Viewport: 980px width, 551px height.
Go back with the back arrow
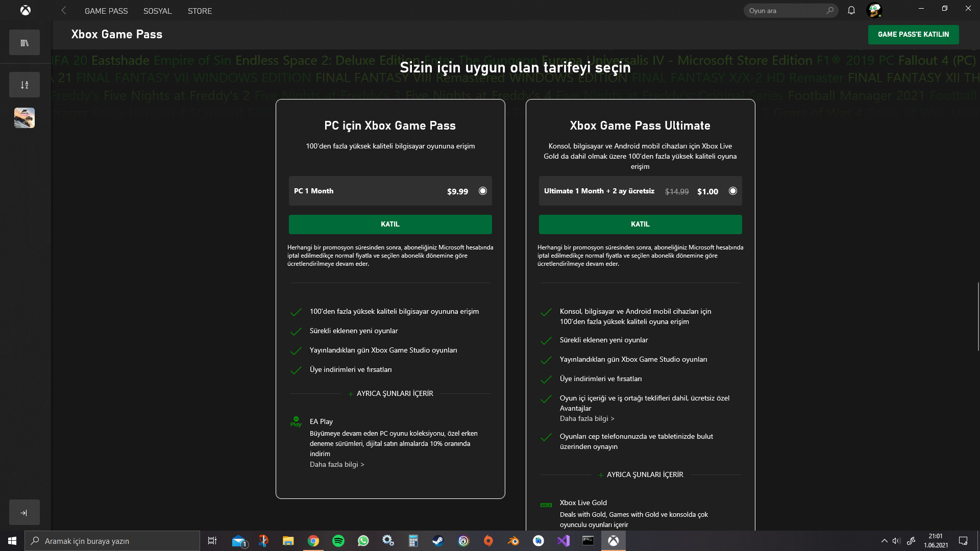tap(64, 10)
